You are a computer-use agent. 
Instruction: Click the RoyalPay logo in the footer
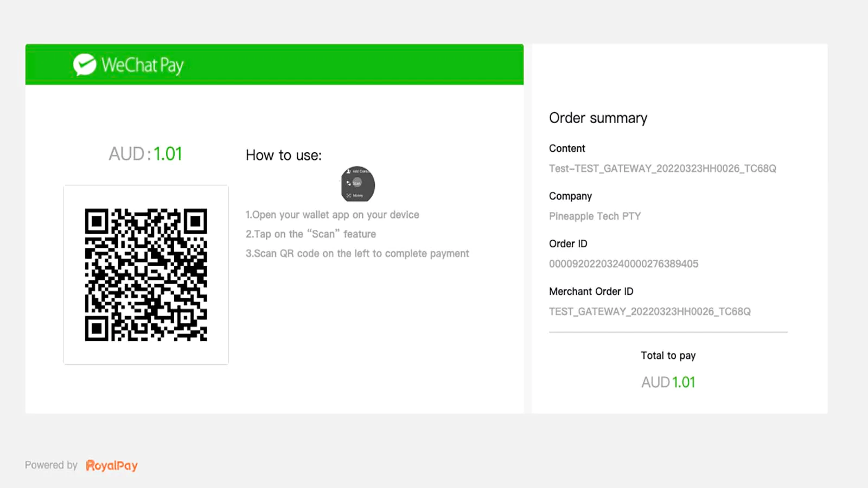click(112, 466)
